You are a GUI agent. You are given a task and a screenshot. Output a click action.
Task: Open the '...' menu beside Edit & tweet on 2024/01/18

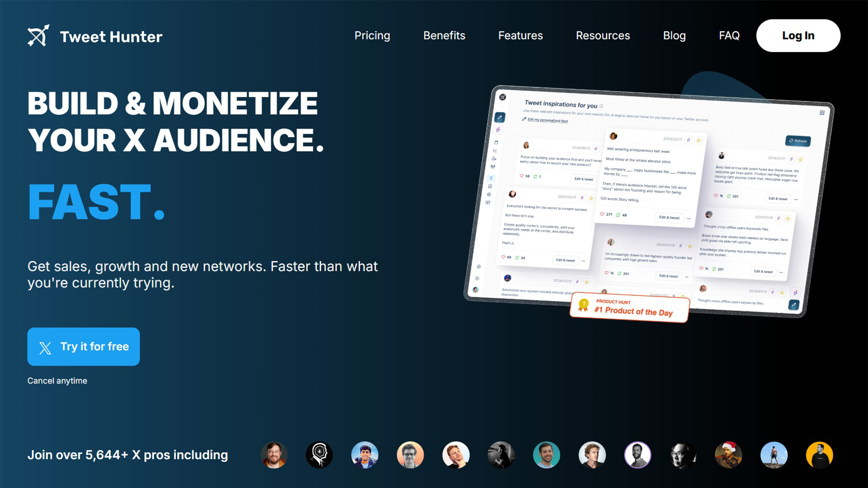click(782, 272)
